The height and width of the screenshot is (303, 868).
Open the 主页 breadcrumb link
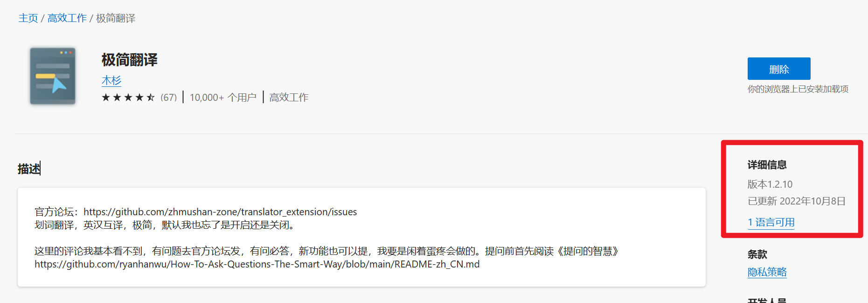(x=28, y=18)
